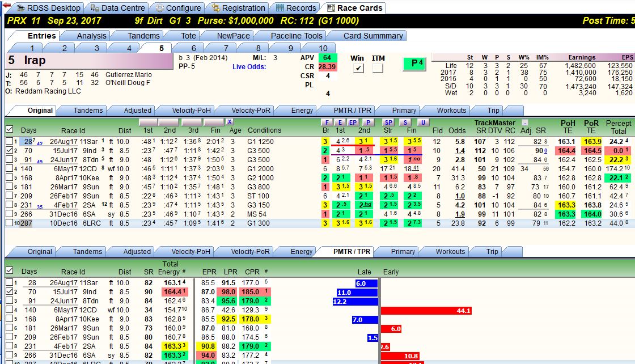
Task: Click the Records grid icon
Action: pyautogui.click(x=280, y=8)
